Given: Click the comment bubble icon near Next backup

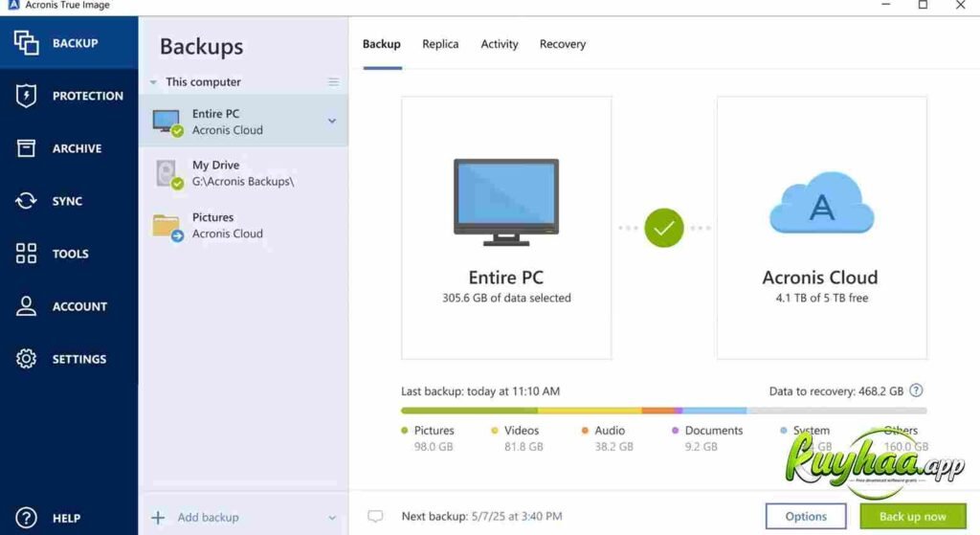Looking at the screenshot, I should (375, 516).
